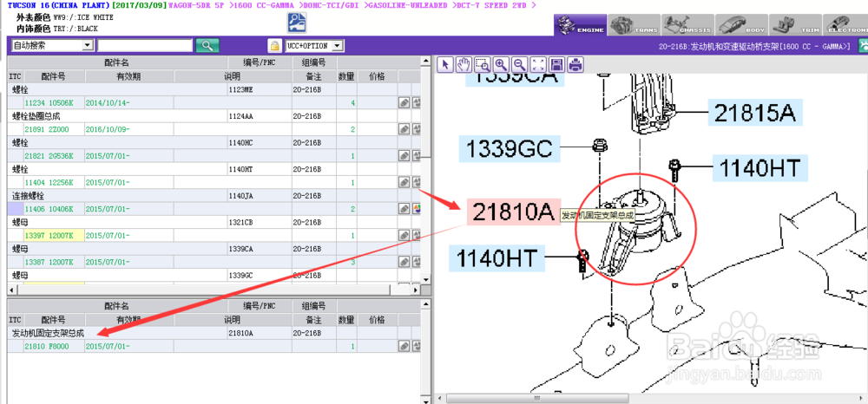Click PNC code 1140HC
Screen dimensions: 868x404
tap(240, 142)
